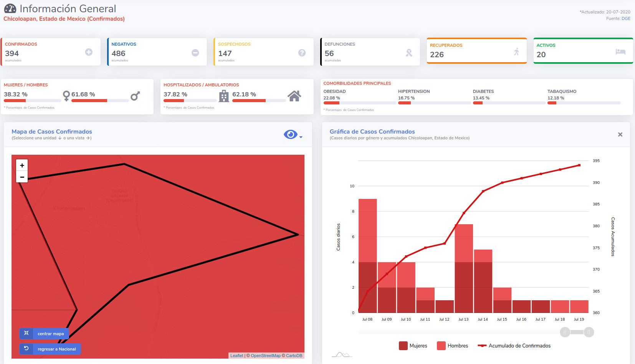Open the map view dropdown arrow
The image size is (635, 364).
coord(301,137)
